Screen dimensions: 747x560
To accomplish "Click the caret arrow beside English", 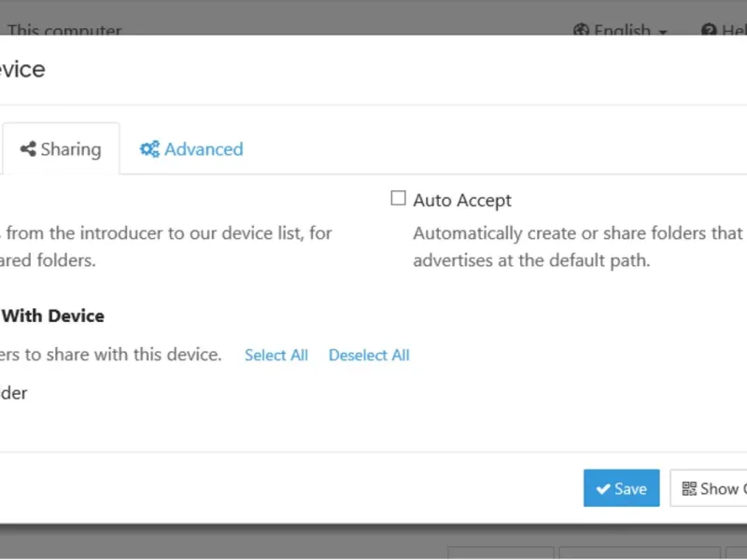I will tap(663, 32).
